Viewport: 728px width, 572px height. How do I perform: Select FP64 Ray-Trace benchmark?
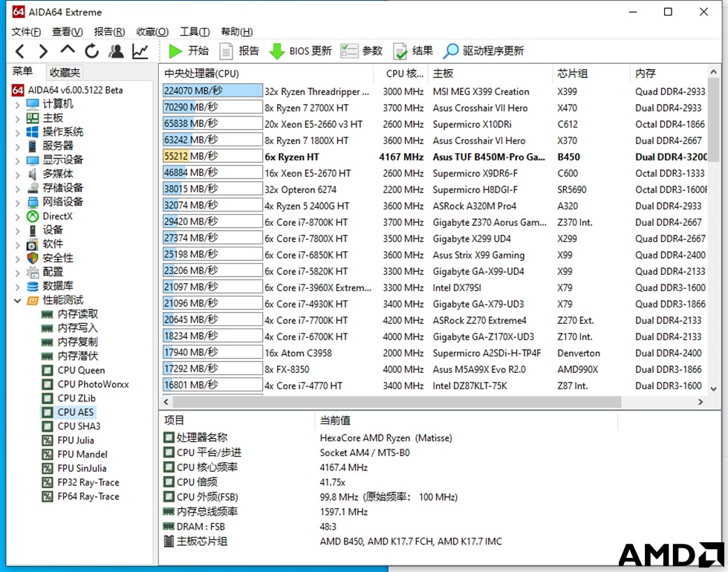pos(88,496)
